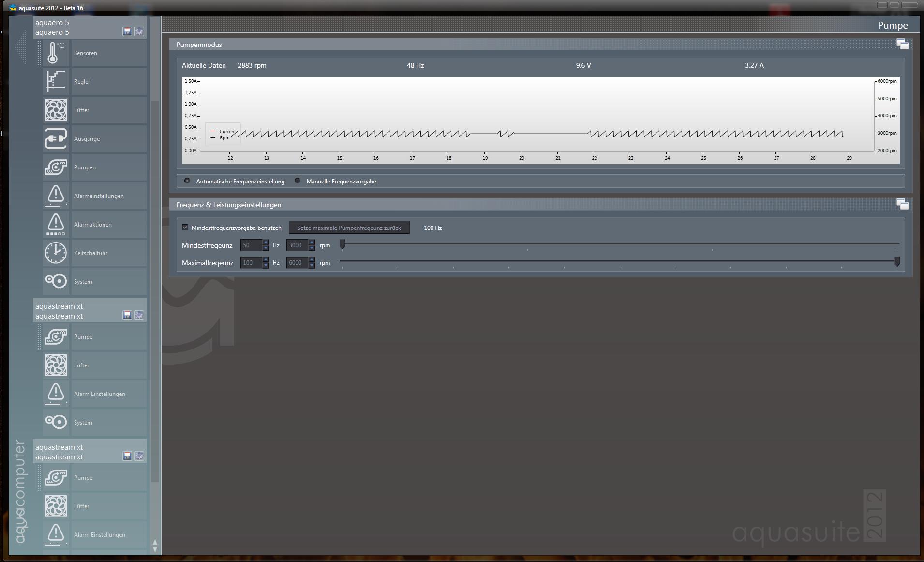
Task: Decrease Mindestfreqeunz rpm value with down arrow
Action: click(x=312, y=248)
